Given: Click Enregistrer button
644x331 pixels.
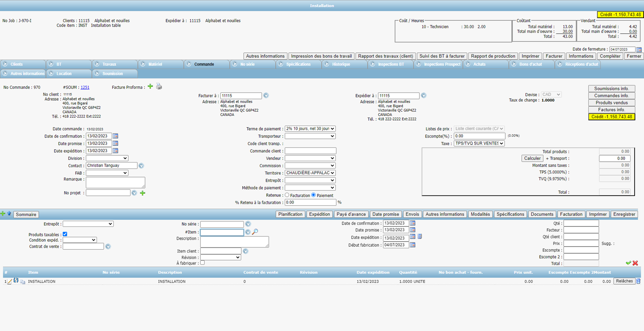Looking at the screenshot, I should (624, 214).
